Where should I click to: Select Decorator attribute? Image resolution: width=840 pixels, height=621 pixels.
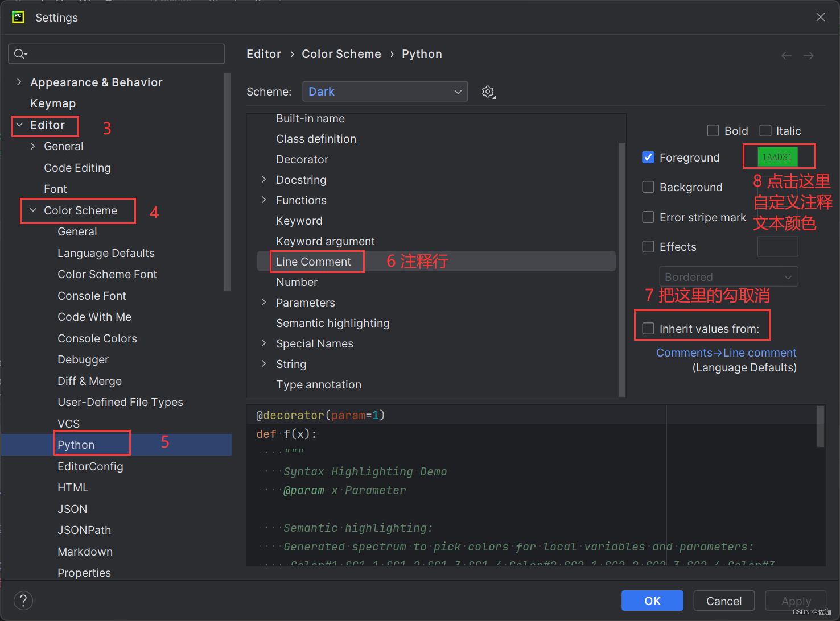(x=302, y=159)
